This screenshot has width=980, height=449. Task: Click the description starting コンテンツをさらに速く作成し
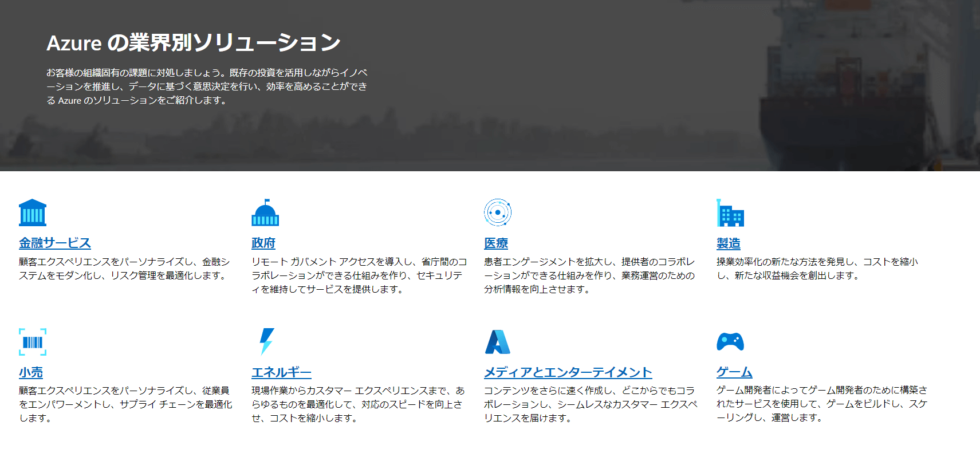[591, 404]
